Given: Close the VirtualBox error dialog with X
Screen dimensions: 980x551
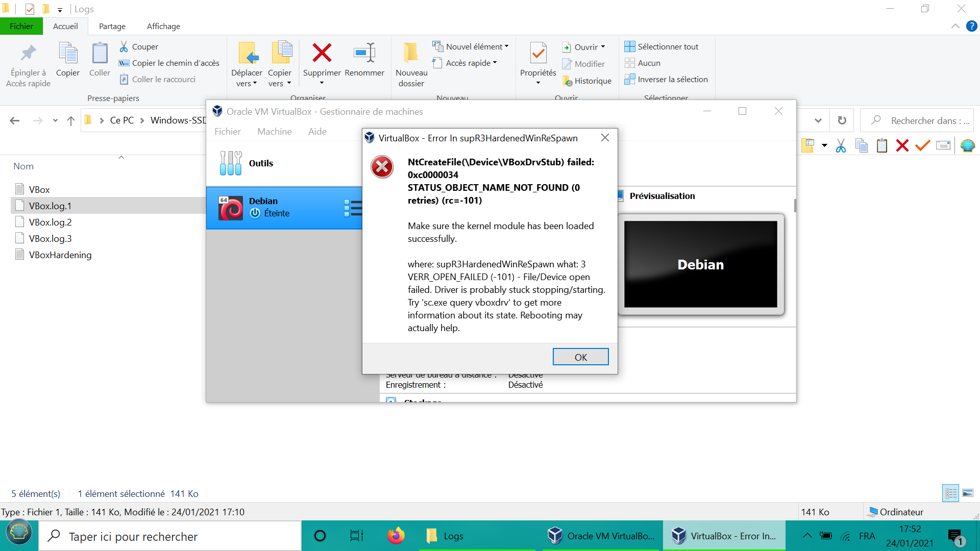Looking at the screenshot, I should pyautogui.click(x=605, y=138).
